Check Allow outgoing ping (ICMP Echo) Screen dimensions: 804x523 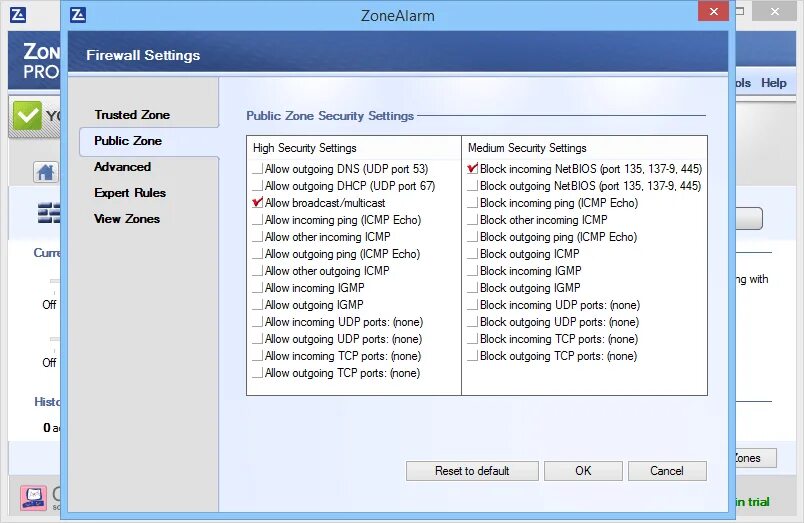257,254
